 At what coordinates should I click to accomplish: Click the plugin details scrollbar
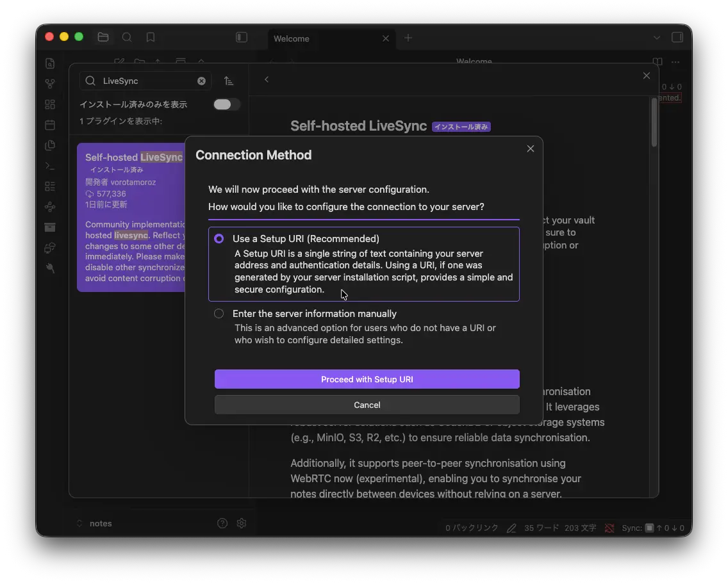pyautogui.click(x=654, y=122)
